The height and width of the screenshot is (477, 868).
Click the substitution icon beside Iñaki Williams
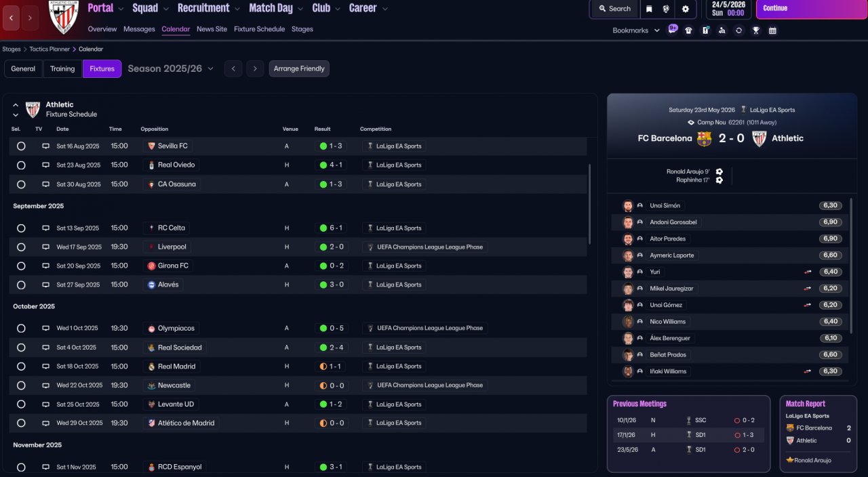tap(808, 371)
